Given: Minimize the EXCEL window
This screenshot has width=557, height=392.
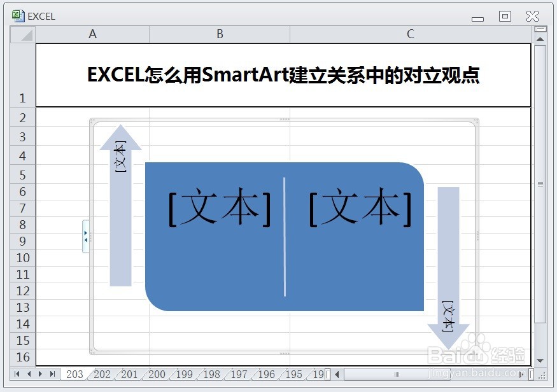Looking at the screenshot, I should tap(477, 19).
